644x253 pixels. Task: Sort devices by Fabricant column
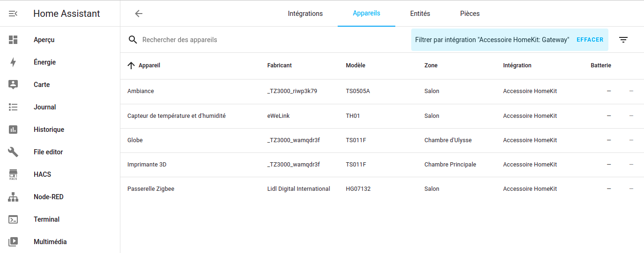(279, 65)
